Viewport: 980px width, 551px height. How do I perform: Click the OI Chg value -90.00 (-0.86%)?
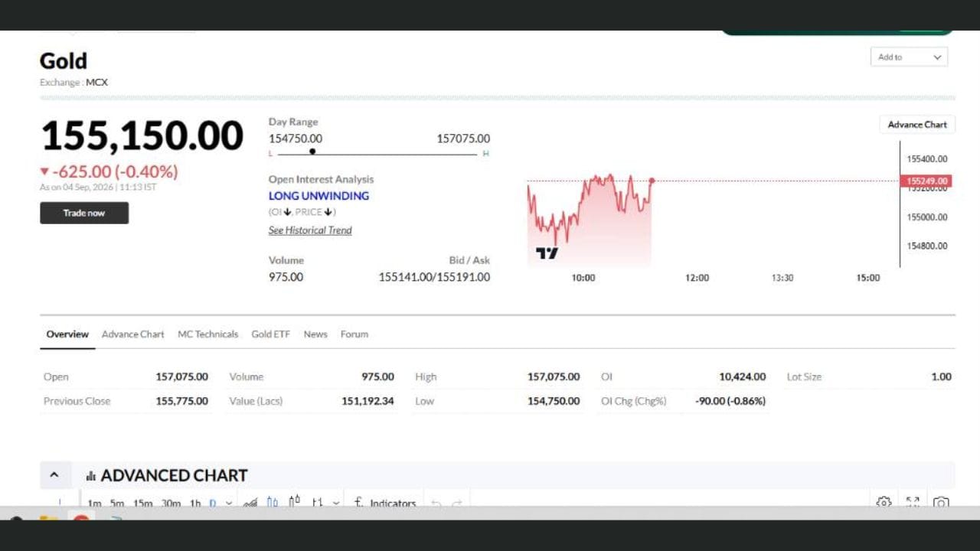[730, 401]
